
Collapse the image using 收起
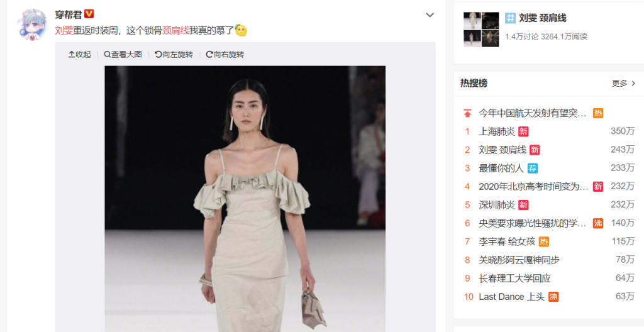tap(80, 54)
